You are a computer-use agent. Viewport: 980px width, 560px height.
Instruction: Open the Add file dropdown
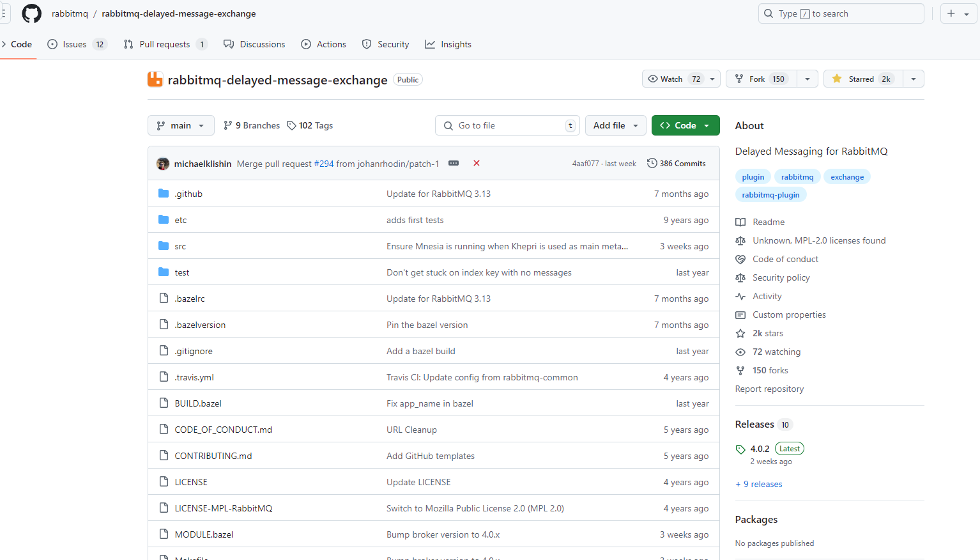click(616, 125)
